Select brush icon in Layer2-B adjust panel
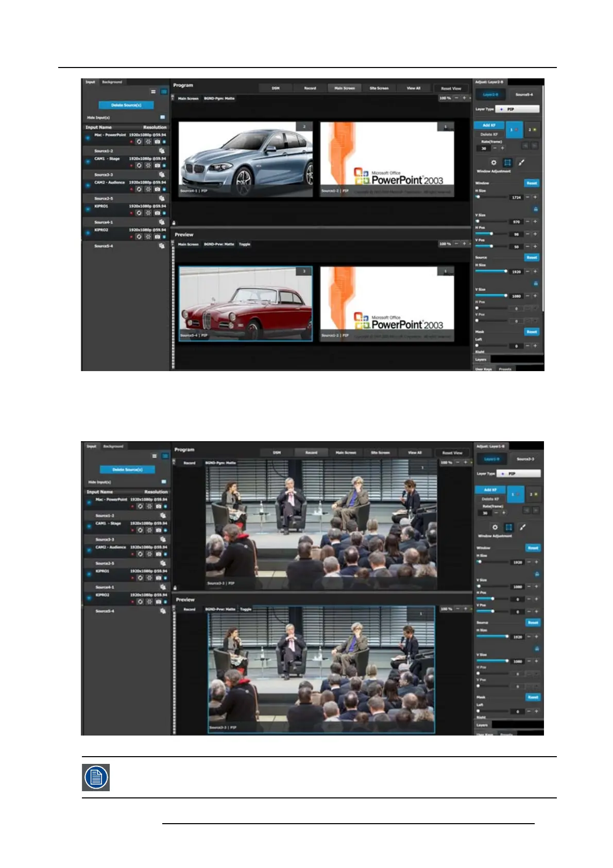Image resolution: width=613 pixels, height=868 pixels. pyautogui.click(x=521, y=162)
